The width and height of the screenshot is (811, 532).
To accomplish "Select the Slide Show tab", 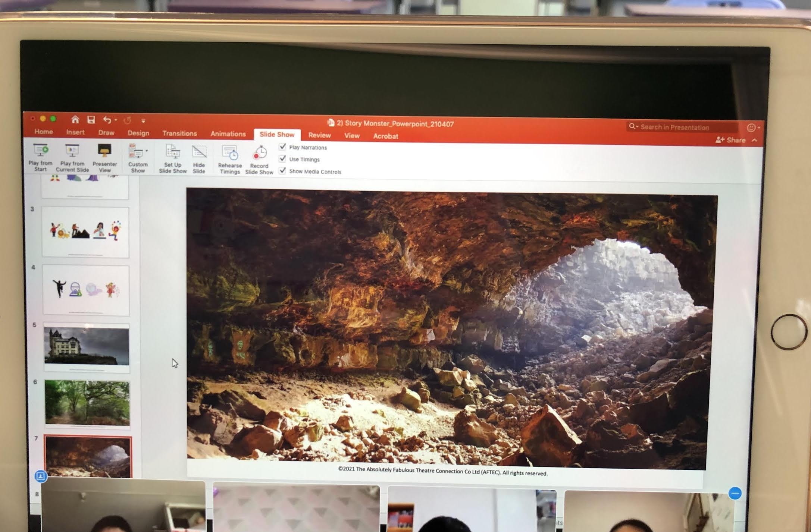I will coord(277,134).
